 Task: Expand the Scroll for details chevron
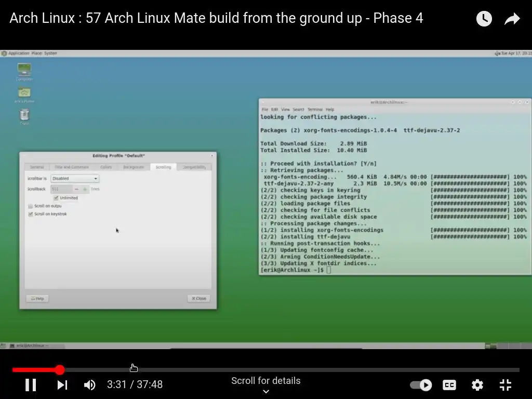(266, 391)
